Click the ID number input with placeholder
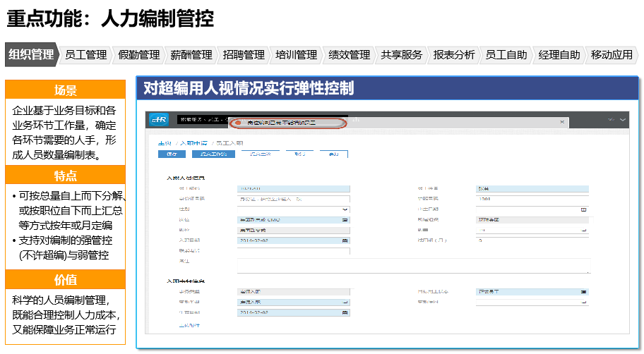This screenshot has width=644, height=354. (294, 200)
